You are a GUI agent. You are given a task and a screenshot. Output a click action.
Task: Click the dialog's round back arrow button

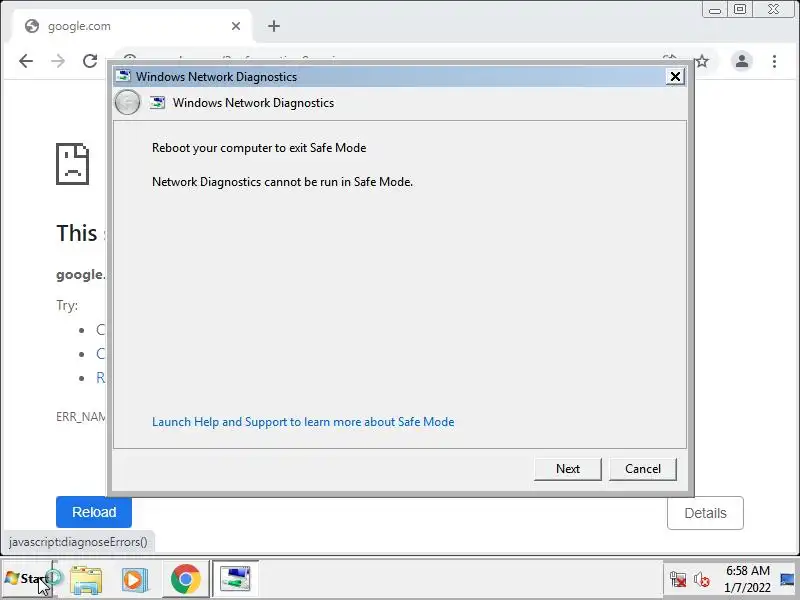tap(127, 103)
